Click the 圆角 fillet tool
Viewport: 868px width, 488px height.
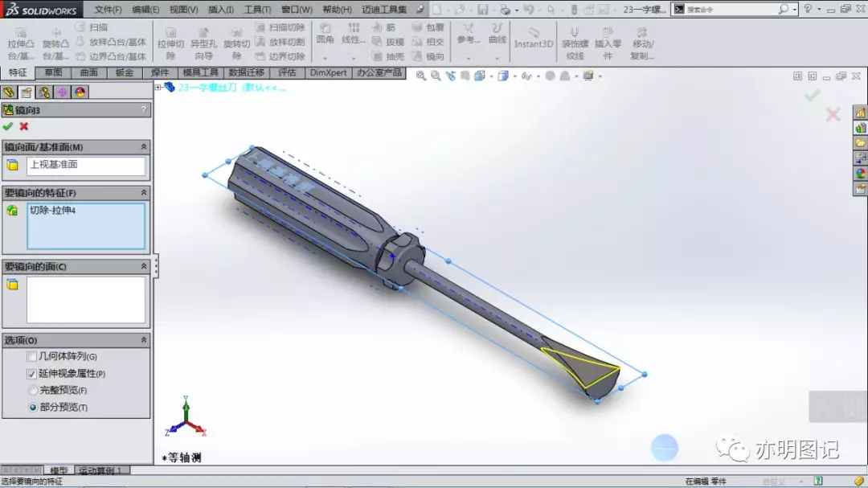[x=325, y=33]
